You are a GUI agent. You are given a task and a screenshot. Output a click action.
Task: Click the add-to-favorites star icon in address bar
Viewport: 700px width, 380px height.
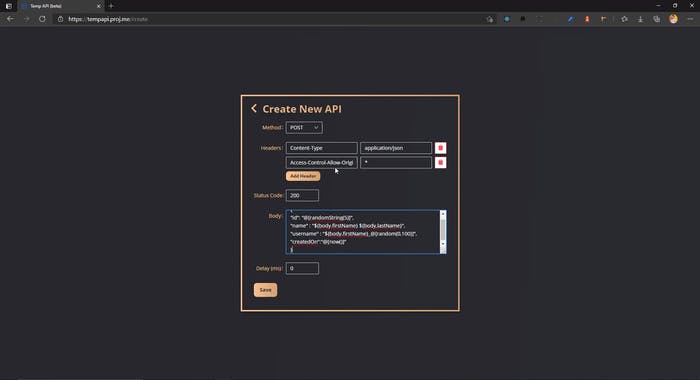[x=490, y=19]
